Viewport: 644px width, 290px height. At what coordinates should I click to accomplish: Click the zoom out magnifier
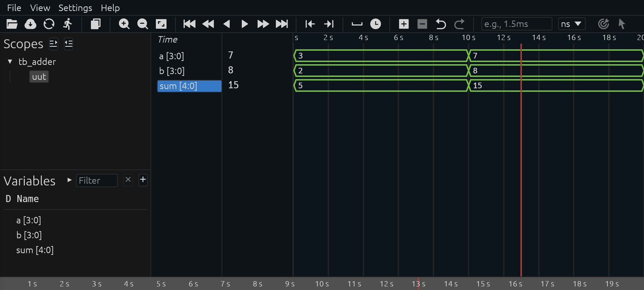pyautogui.click(x=142, y=24)
